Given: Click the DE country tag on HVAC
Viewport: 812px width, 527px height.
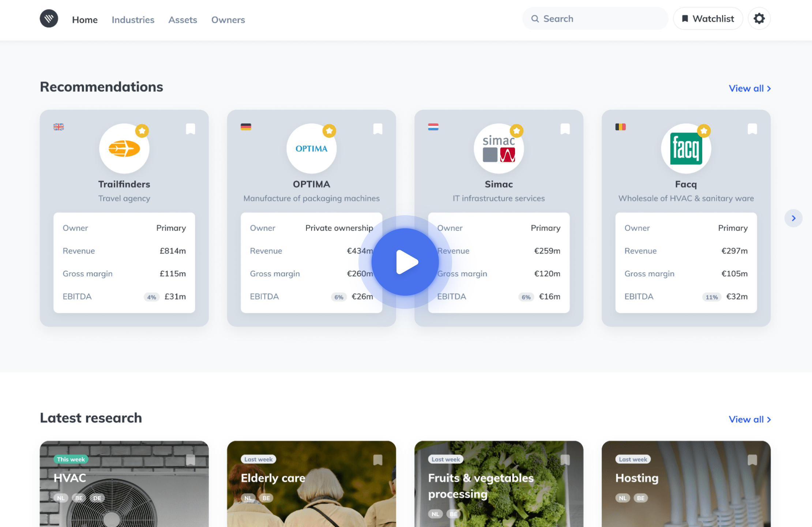Looking at the screenshot, I should [x=97, y=498].
